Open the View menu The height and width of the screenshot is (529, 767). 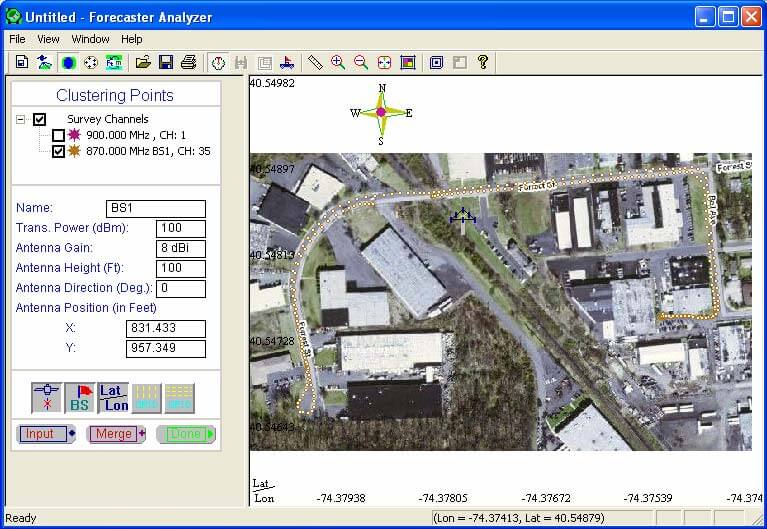click(x=48, y=39)
